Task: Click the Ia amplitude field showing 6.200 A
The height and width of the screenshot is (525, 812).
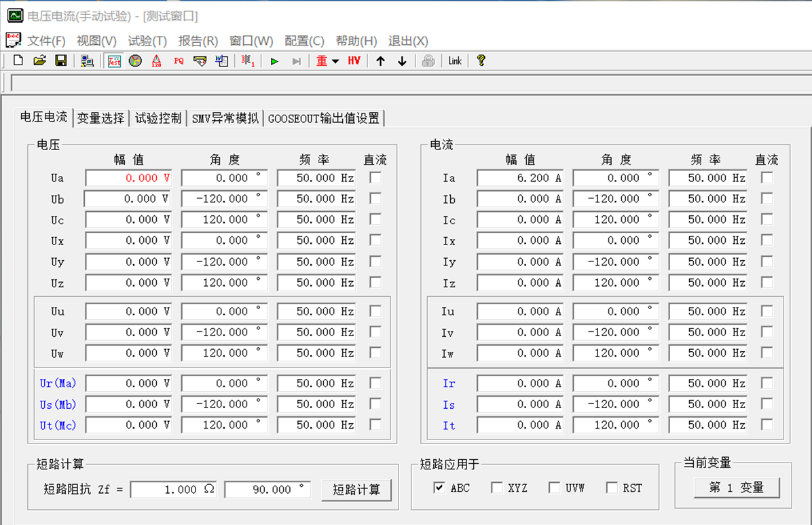Action: coord(520,178)
